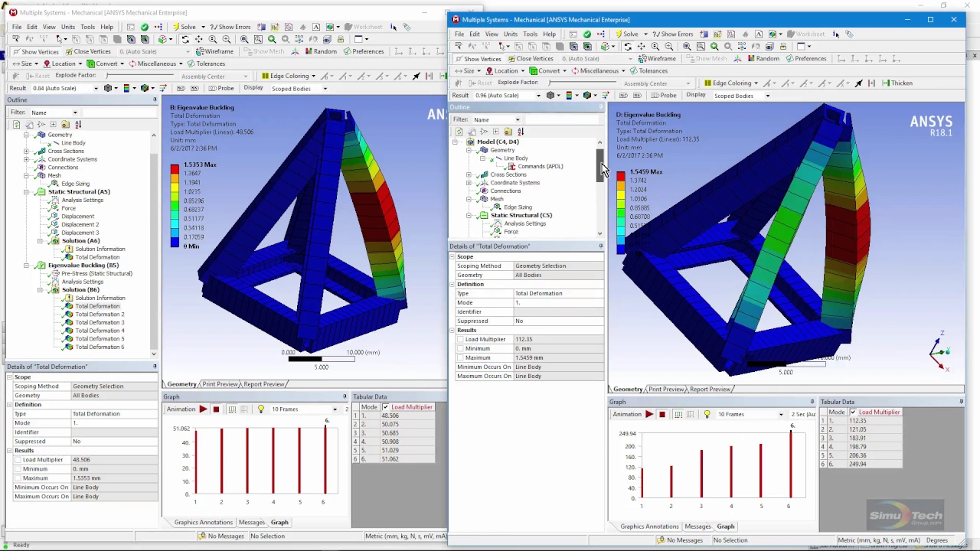Stop the animation in the right window
Screen dimensions: 980x551
[x=661, y=414]
